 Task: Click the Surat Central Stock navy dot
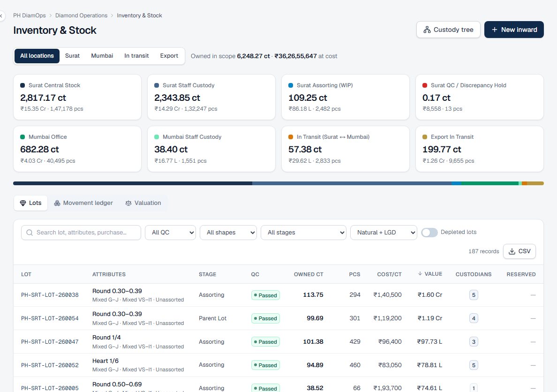[23, 85]
